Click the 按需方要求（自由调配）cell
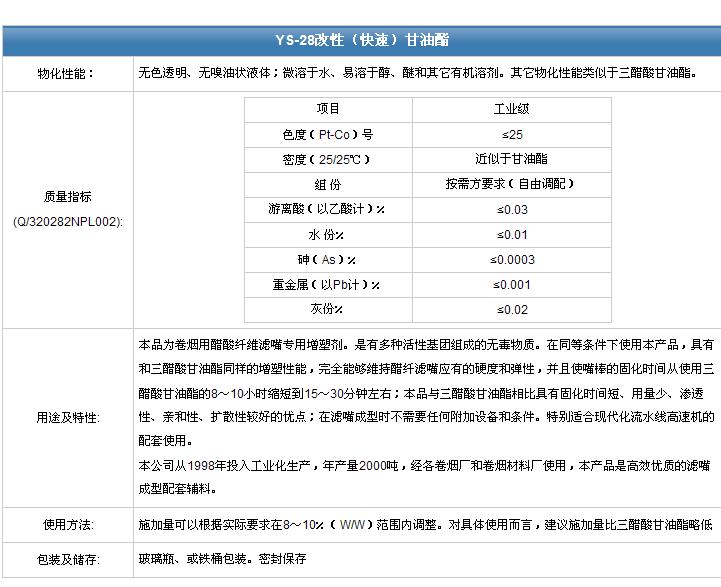Image resolution: width=721 pixels, height=587 pixels. click(512, 184)
